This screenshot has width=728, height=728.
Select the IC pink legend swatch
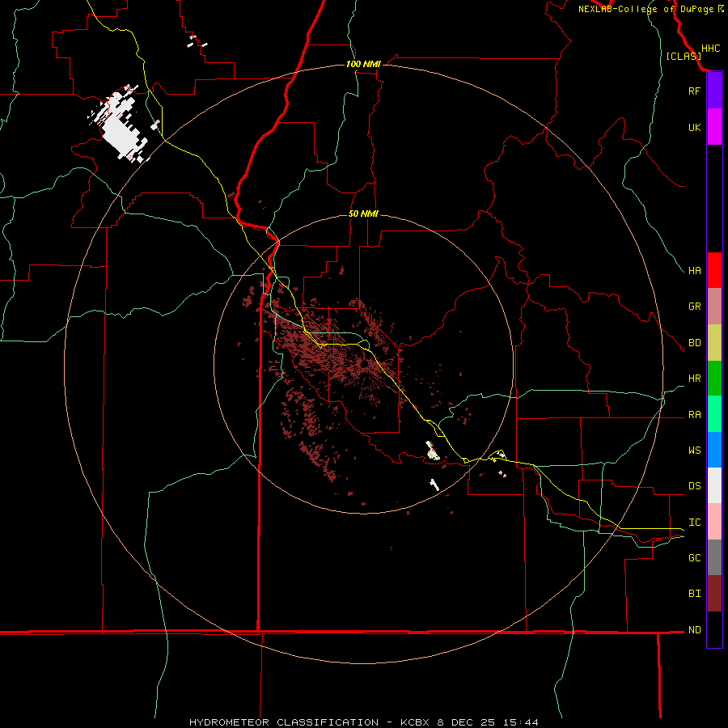click(714, 522)
